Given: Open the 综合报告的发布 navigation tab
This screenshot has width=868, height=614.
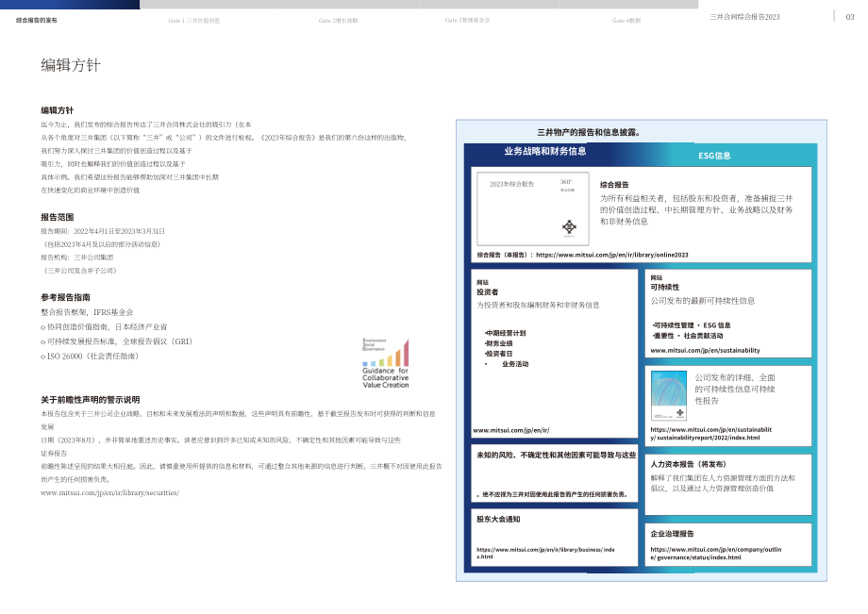Looking at the screenshot, I should [37, 21].
